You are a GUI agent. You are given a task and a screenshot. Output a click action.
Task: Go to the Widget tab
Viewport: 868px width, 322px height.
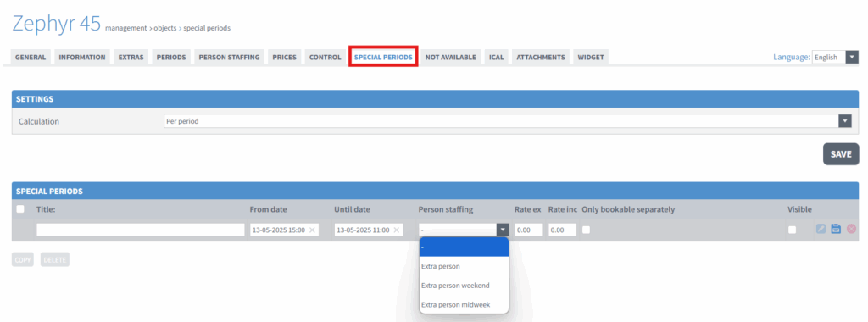pos(591,57)
